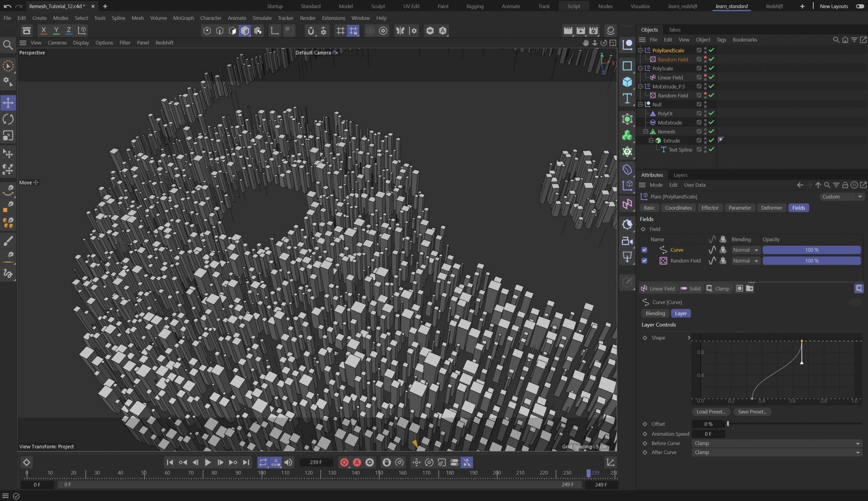Toggle autokeying button in timeline

tap(357, 462)
